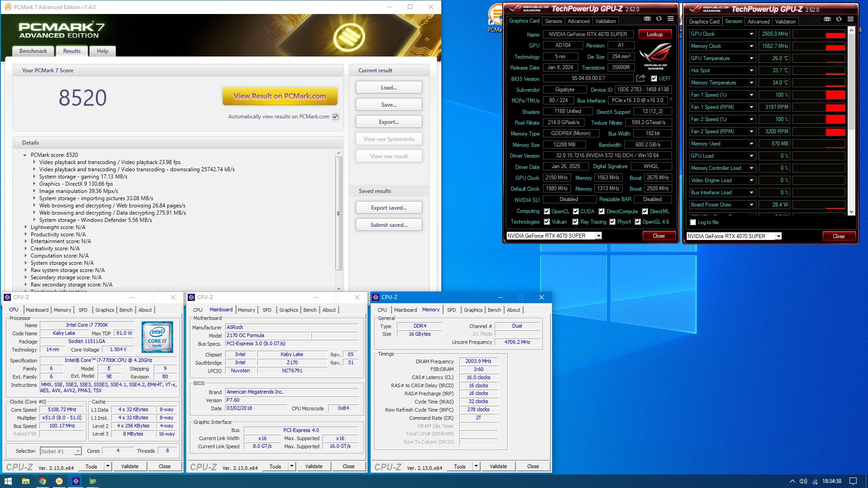Enable Log to file in GPU-Z Sensors
Screen dimensions: 868x488
pyautogui.click(x=693, y=222)
